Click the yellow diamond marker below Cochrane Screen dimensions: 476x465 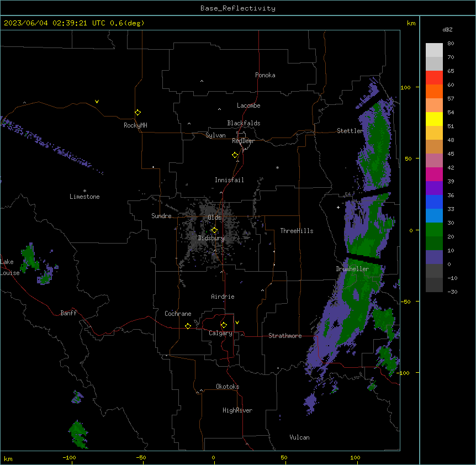pyautogui.click(x=188, y=326)
